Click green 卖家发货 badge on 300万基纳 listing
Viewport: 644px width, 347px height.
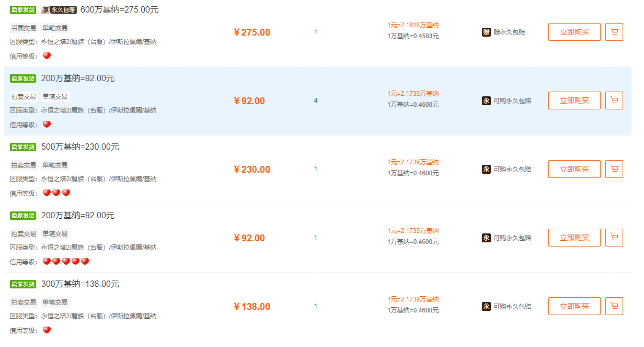[x=23, y=284]
